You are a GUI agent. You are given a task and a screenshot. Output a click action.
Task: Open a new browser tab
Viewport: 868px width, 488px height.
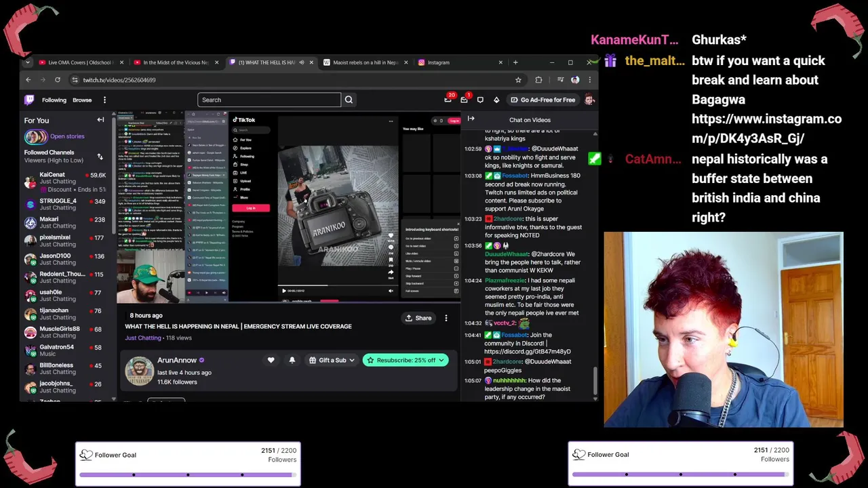point(515,62)
